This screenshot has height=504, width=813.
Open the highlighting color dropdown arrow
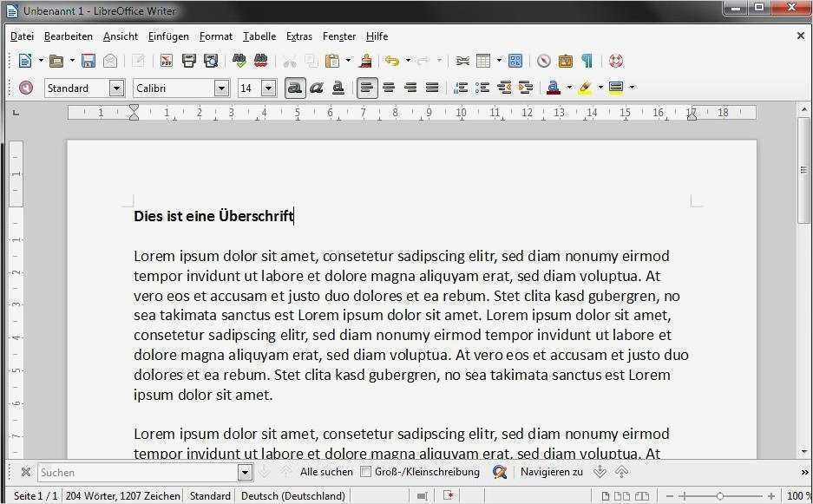601,88
